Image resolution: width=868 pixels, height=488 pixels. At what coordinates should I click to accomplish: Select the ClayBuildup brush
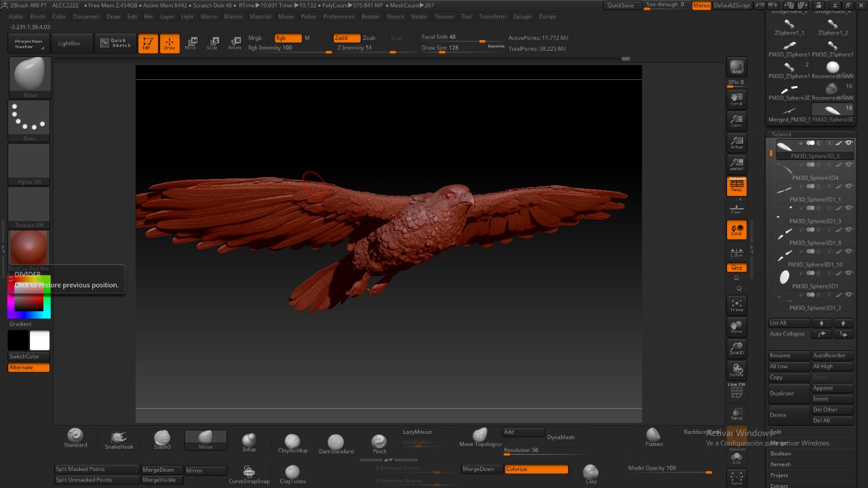pos(292,444)
